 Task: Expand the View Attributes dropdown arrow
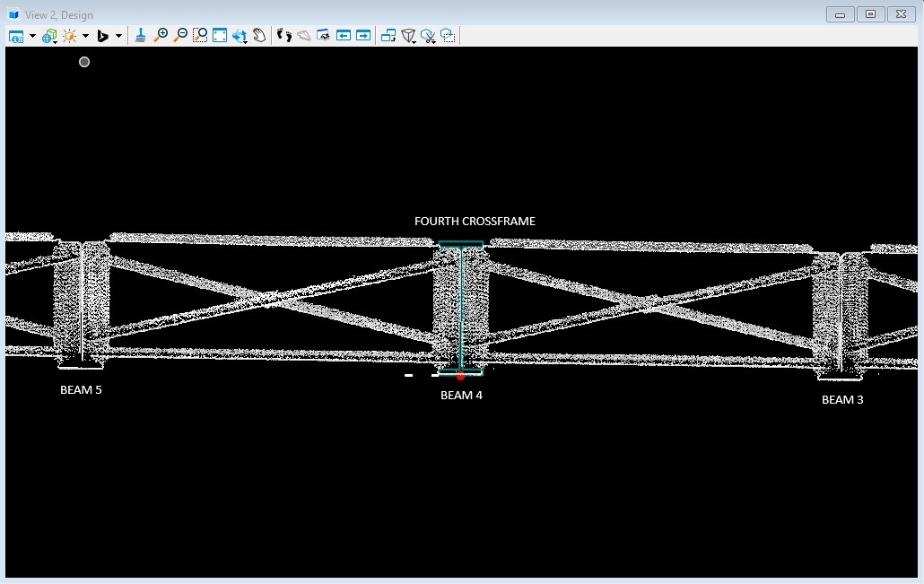click(32, 36)
